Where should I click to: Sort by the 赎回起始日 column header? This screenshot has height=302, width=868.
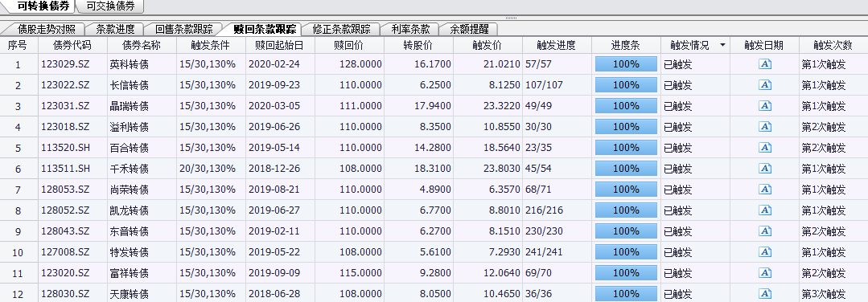click(x=280, y=45)
